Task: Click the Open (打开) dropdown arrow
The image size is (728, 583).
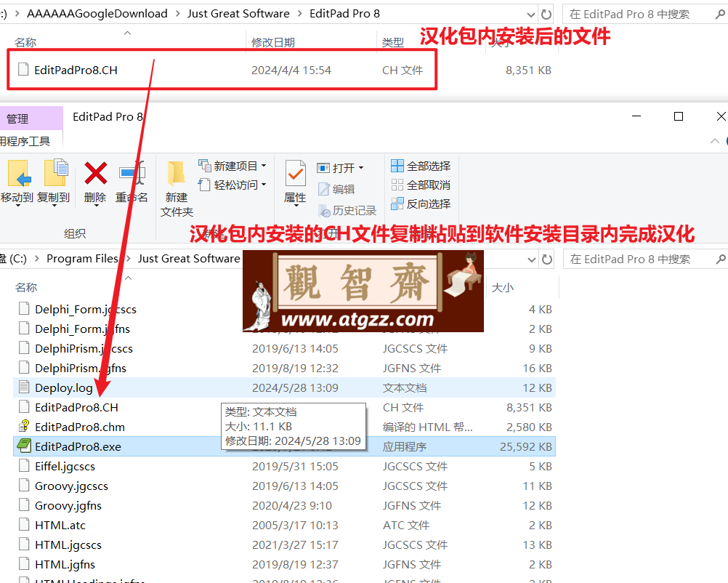Action: pyautogui.click(x=361, y=168)
